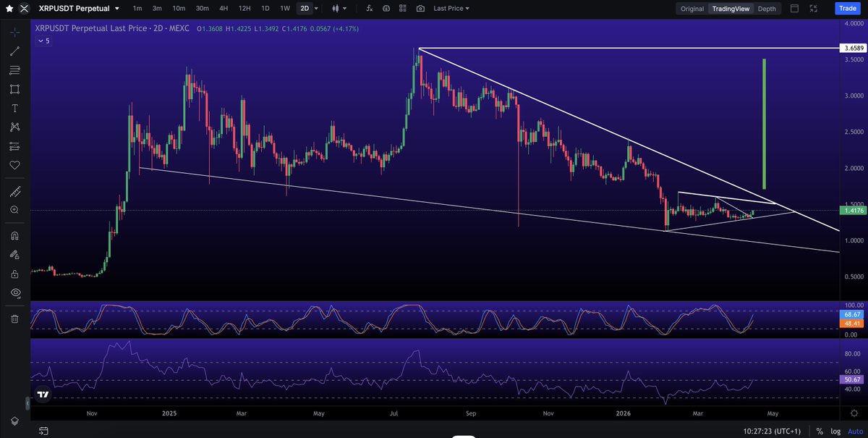Switch to the Depth chart view

tap(767, 9)
